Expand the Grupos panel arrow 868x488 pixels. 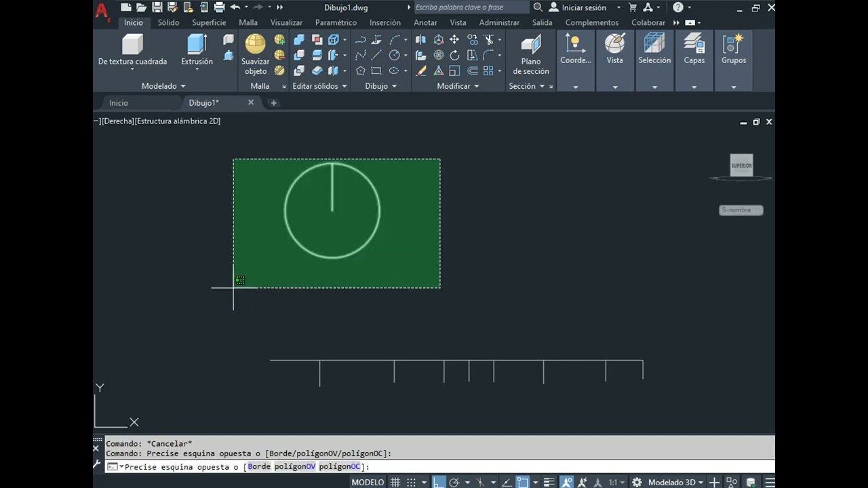coord(733,87)
